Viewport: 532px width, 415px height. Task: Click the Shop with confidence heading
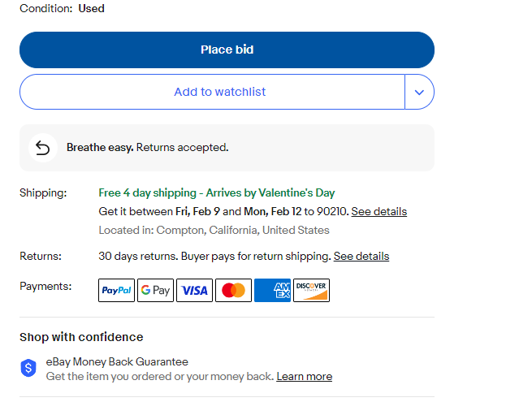click(x=81, y=337)
